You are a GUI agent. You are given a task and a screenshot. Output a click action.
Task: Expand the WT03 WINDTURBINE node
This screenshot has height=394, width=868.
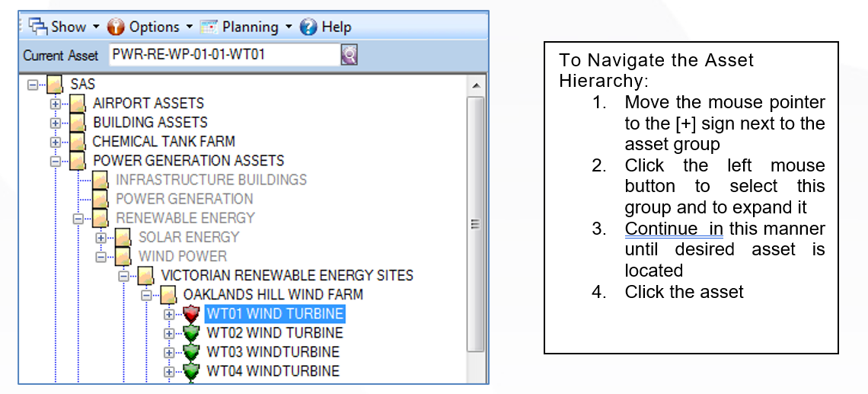tap(169, 352)
